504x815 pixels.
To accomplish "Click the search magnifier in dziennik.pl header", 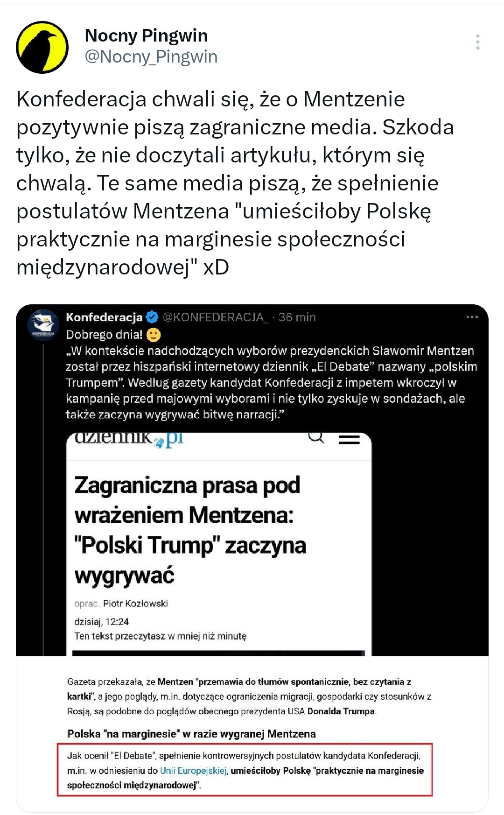I will click(x=316, y=438).
